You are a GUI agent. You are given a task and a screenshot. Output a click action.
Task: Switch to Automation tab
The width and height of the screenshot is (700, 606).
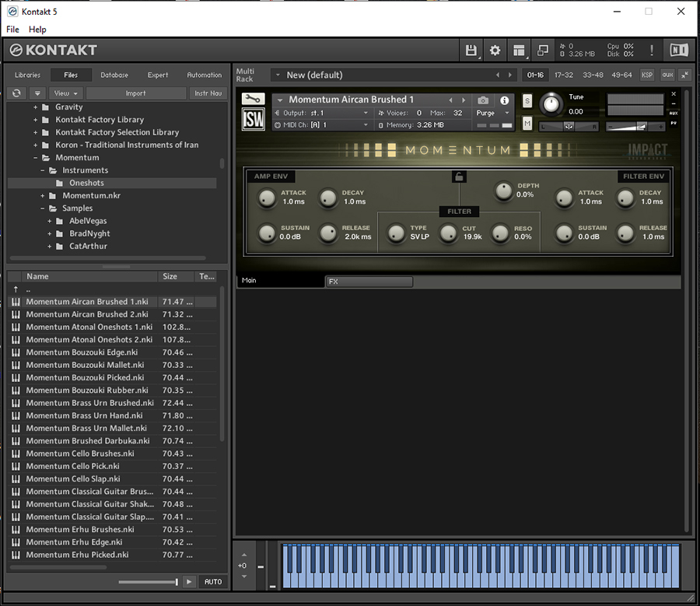pyautogui.click(x=204, y=75)
